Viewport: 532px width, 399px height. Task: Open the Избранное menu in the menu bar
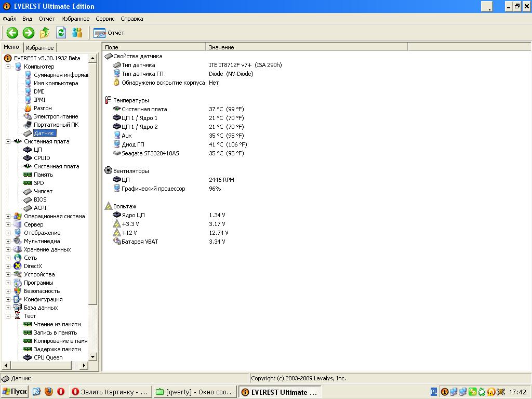[x=75, y=19]
